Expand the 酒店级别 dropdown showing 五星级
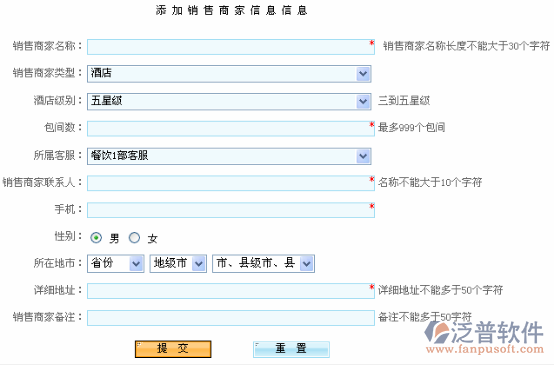 click(229, 101)
